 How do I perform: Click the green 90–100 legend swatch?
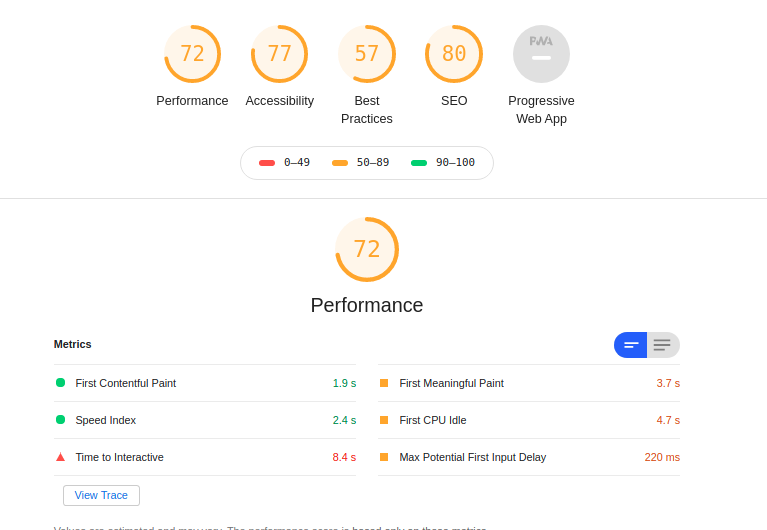coord(419,163)
